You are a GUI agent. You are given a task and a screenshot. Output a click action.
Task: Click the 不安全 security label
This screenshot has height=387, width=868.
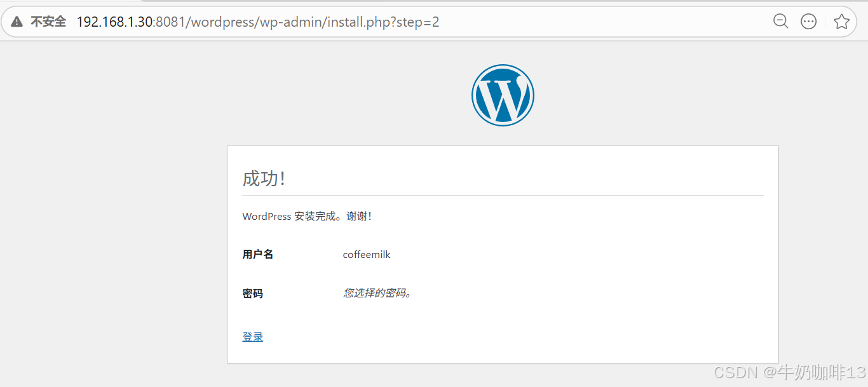tap(48, 22)
